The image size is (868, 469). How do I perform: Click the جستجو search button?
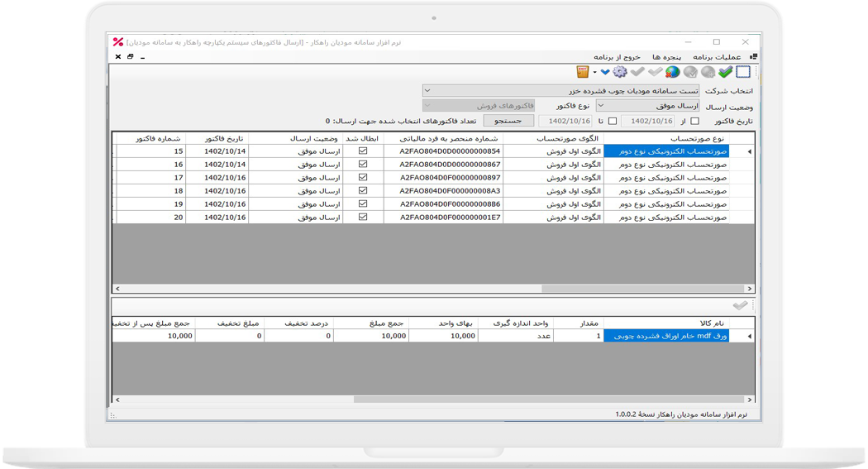(x=508, y=121)
